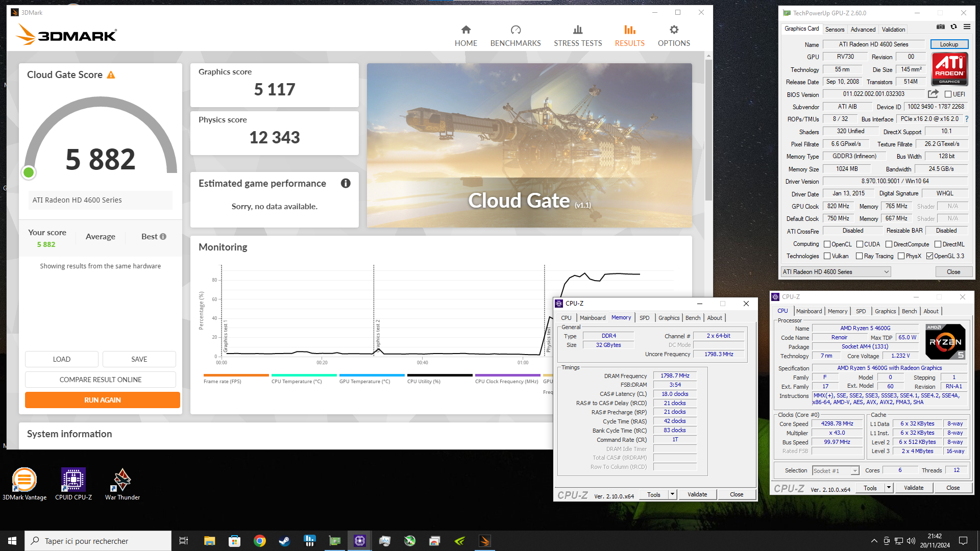Image resolution: width=980 pixels, height=551 pixels.
Task: Open Tools dropdown arrow in CPU-Z Memory window
Action: pyautogui.click(x=673, y=494)
